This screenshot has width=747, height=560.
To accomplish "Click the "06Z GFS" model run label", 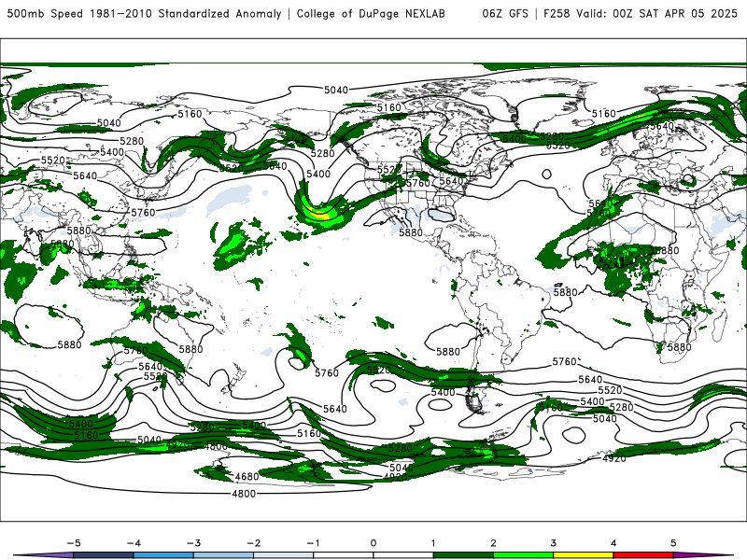I will pos(505,13).
